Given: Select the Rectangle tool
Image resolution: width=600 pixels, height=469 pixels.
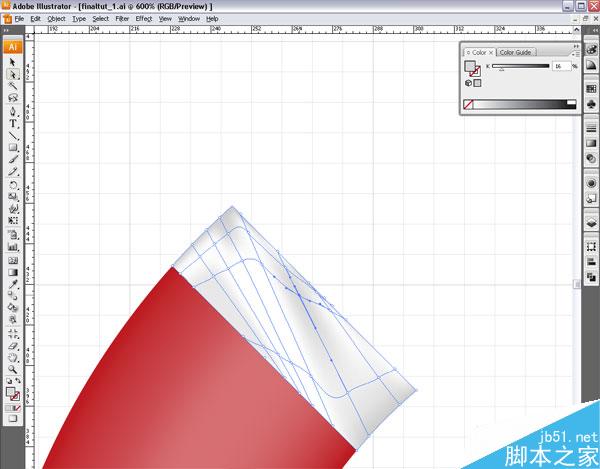Looking at the screenshot, I should [x=13, y=147].
